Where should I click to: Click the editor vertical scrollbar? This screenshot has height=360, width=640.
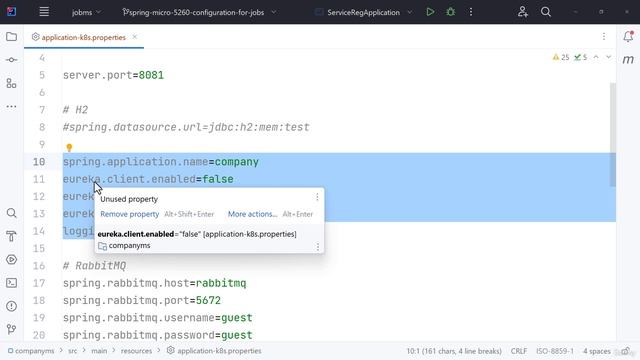613,135
